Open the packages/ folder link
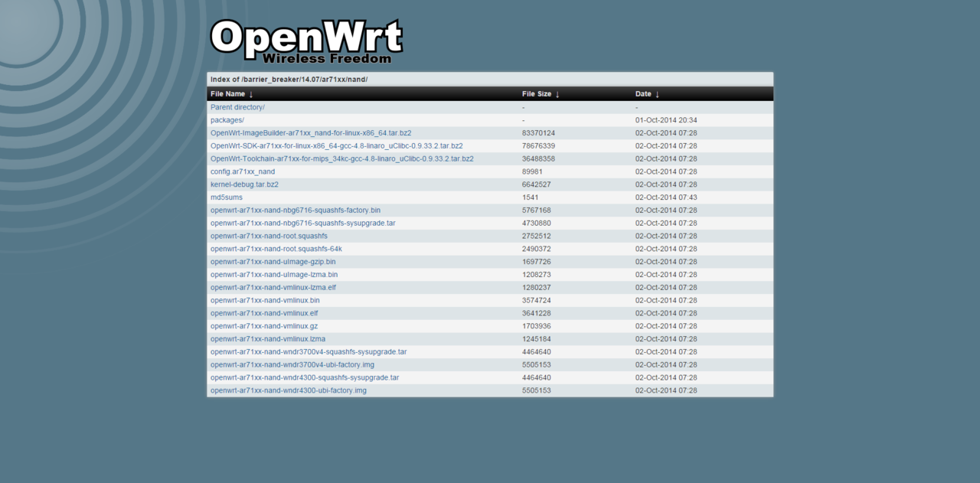The width and height of the screenshot is (980, 483). (227, 120)
